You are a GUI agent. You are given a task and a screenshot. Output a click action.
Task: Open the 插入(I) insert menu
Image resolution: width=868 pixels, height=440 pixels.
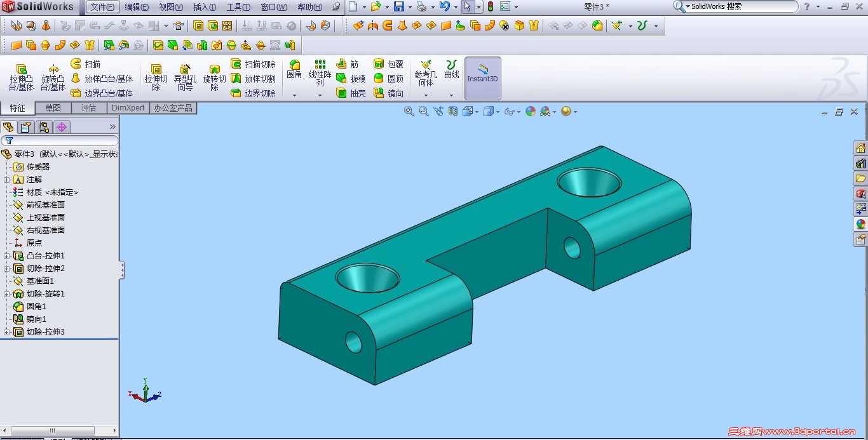click(205, 7)
